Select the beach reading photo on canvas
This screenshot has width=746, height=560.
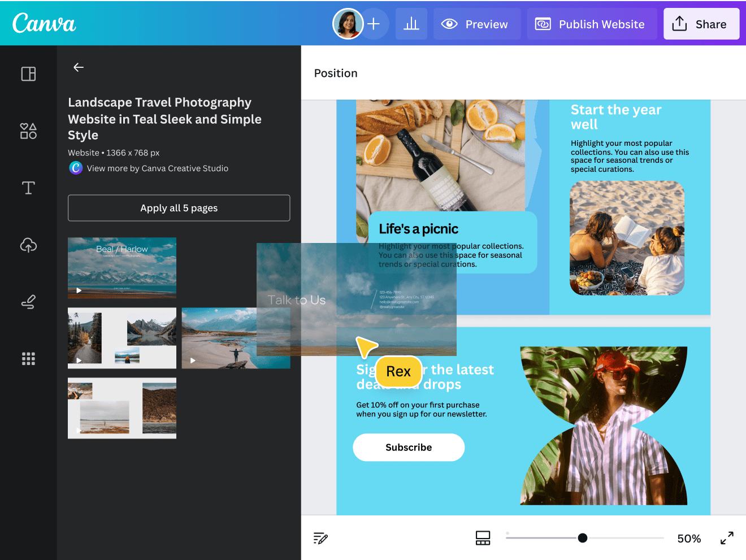point(627,238)
